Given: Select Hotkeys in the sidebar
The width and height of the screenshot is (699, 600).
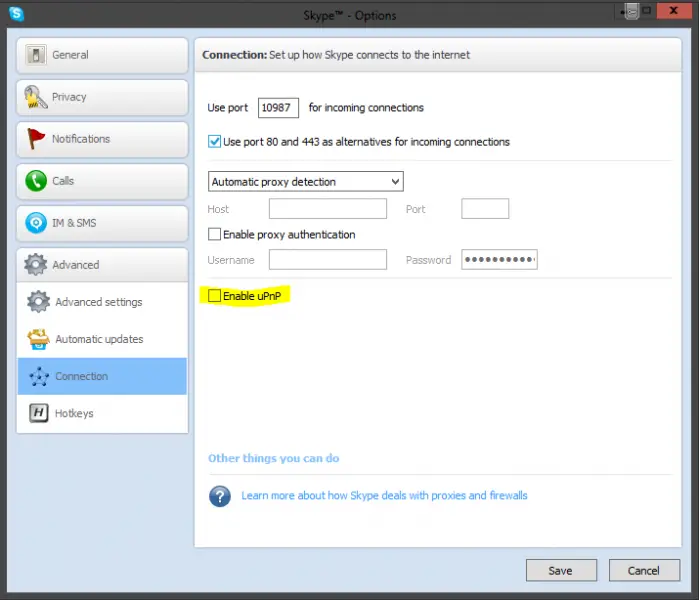Looking at the screenshot, I should tap(102, 413).
